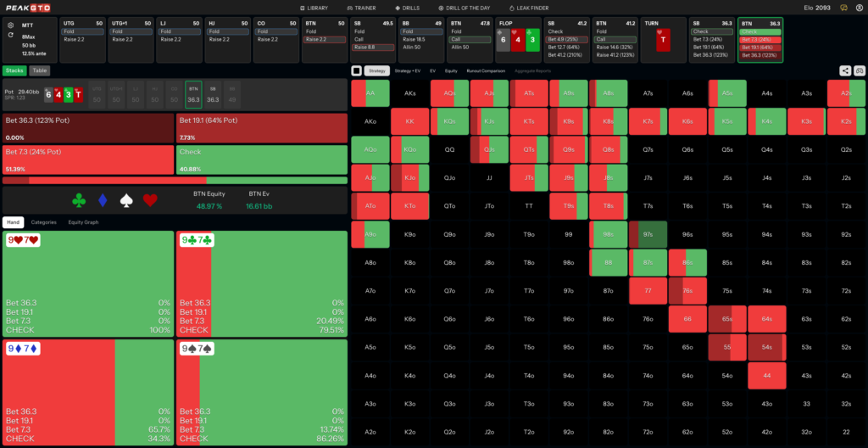Select the 9♣7♣ hand combo card
Screen dimensions: 868x448
coord(262,283)
